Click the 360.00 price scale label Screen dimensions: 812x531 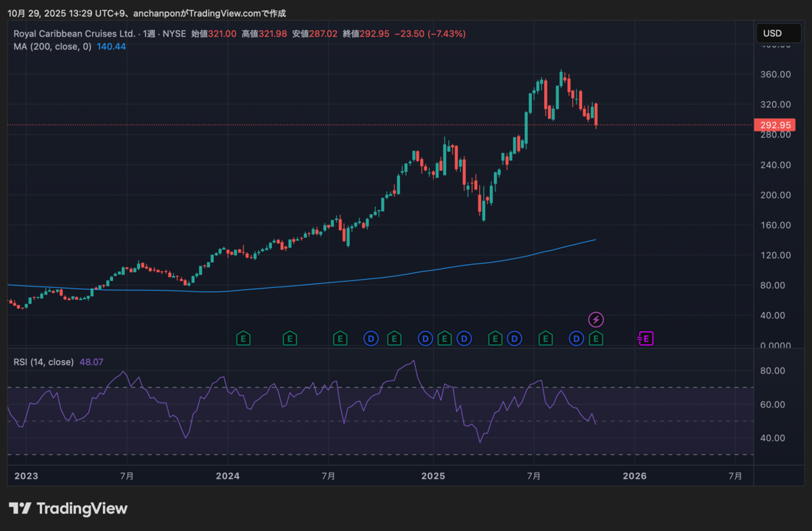775,75
